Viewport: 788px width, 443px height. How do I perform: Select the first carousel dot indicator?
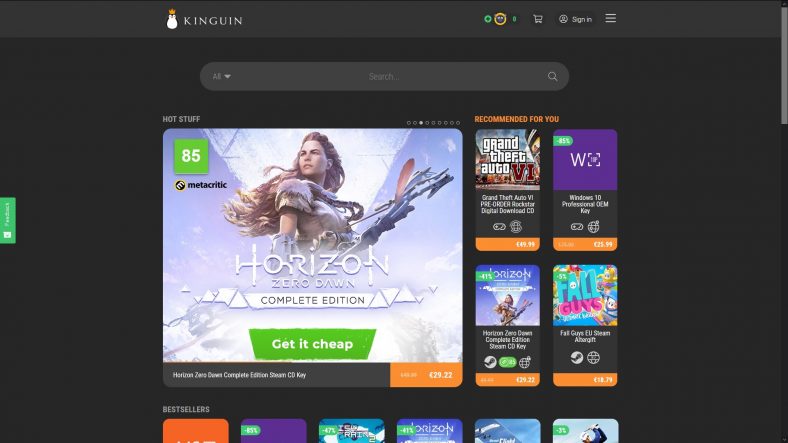[x=409, y=123]
